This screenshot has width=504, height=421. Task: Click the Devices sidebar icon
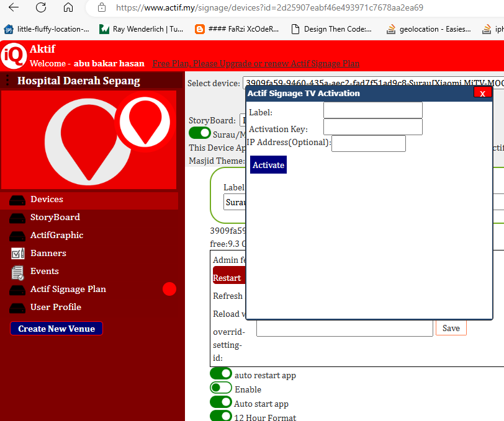click(x=17, y=200)
